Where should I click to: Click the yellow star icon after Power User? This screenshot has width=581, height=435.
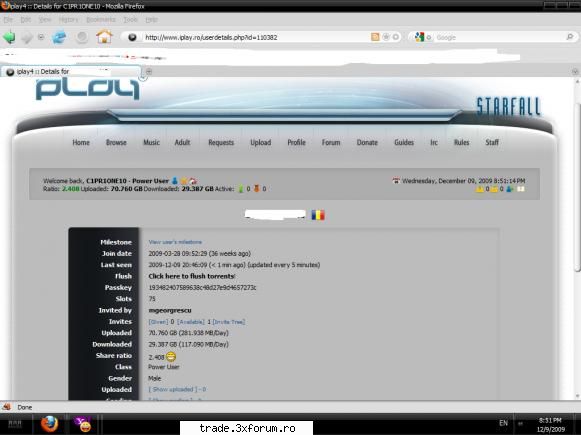coord(184,181)
